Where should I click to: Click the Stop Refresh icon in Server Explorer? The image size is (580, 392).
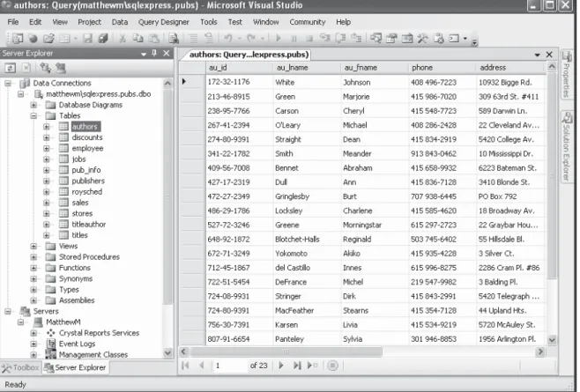point(26,68)
